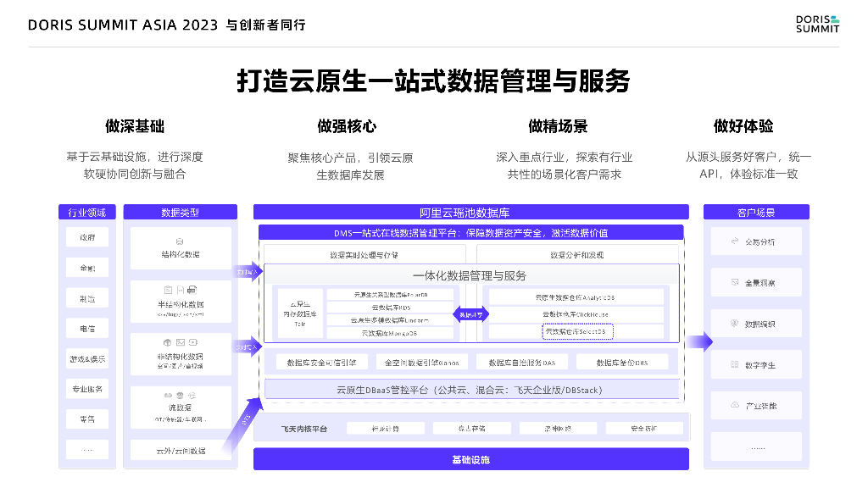
Task: Click the book icon beside 数字孪生
Action: pos(735,364)
